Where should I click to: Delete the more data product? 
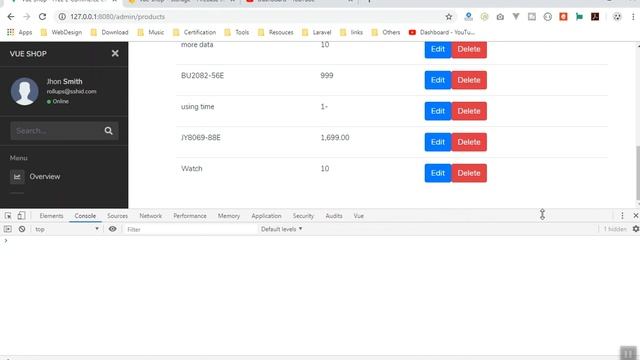(x=469, y=49)
